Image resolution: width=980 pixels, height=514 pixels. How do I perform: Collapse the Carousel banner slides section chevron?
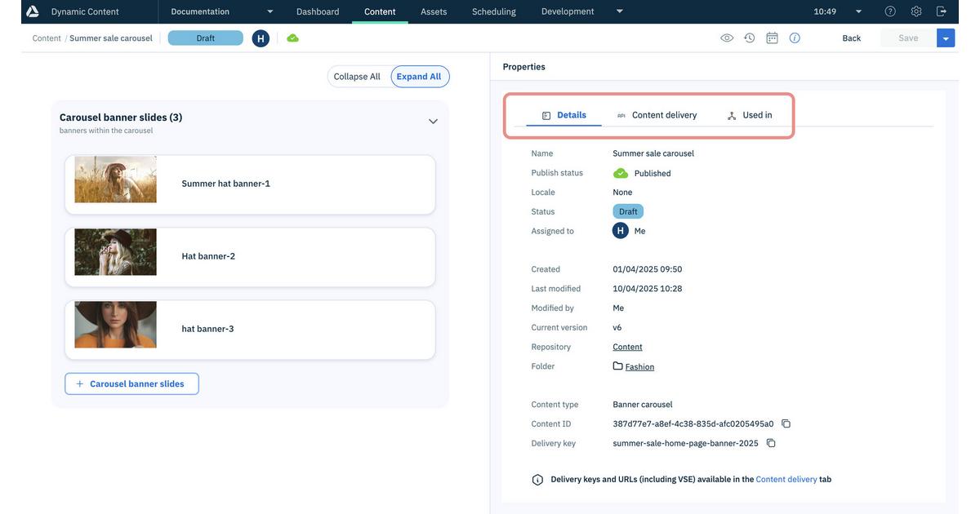point(433,122)
